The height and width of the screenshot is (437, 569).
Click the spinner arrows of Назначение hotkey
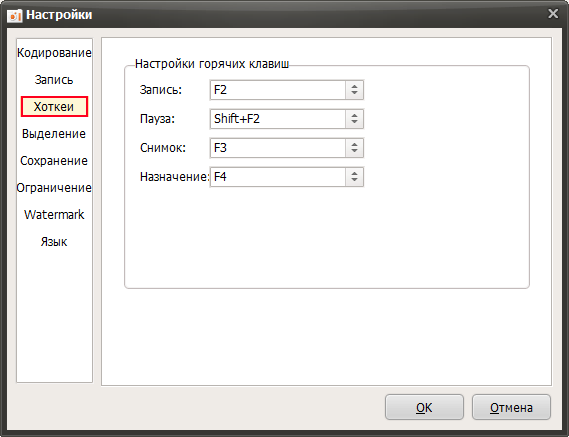coord(355,177)
